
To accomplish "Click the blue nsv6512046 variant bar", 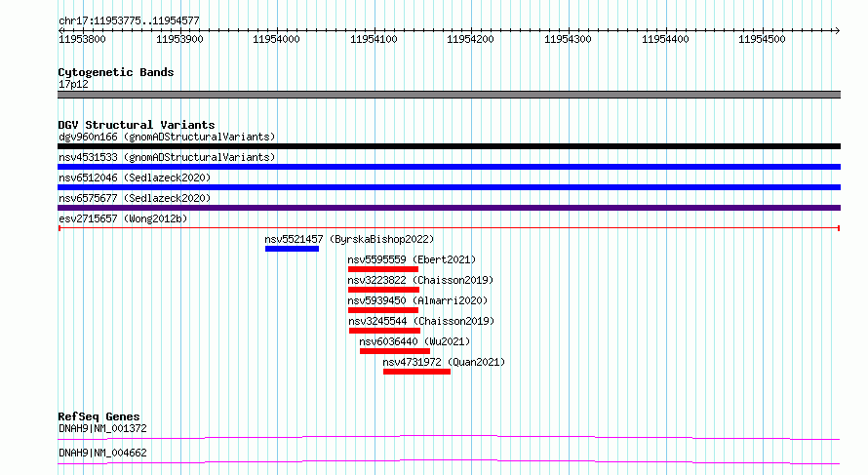I will click(449, 187).
